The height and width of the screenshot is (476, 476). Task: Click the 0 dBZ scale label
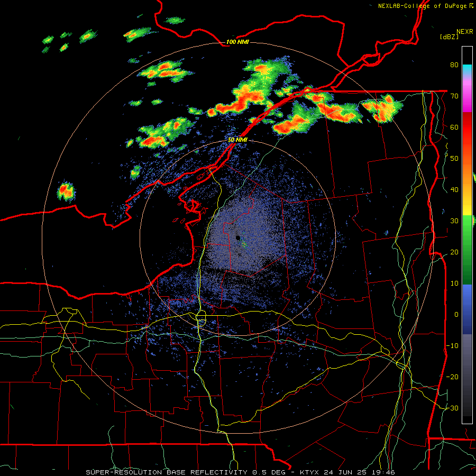tap(456, 315)
